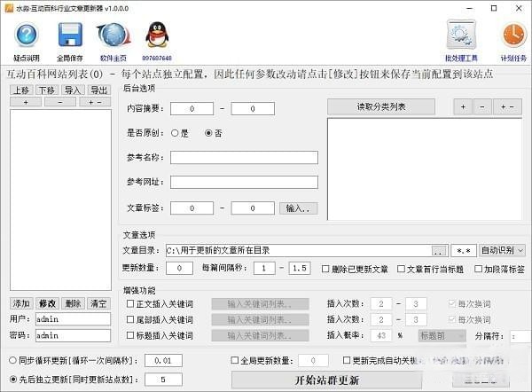Click second 内容摘要 number field

tap(253, 108)
